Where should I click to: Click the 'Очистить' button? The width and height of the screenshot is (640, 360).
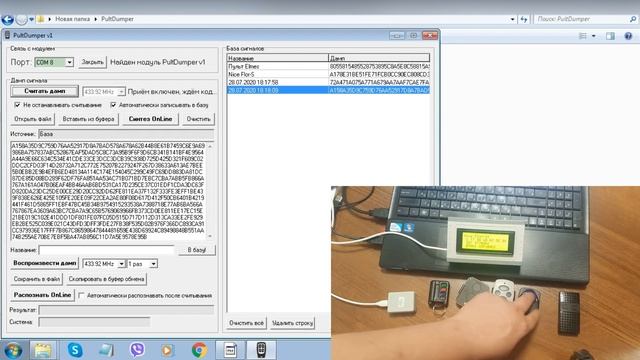click(198, 119)
